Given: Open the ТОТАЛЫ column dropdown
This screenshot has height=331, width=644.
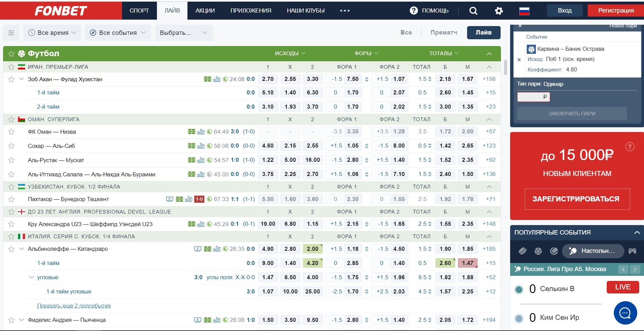Looking at the screenshot, I should click(x=444, y=53).
